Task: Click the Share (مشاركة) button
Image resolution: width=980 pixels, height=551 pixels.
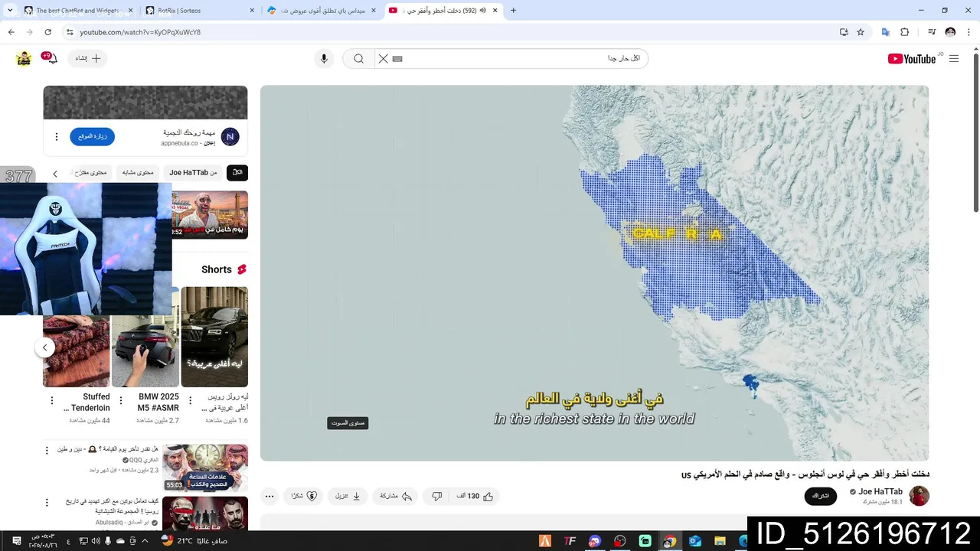Action: [396, 496]
